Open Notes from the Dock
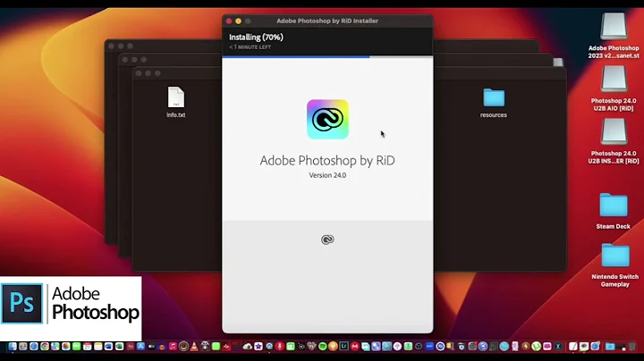This screenshot has height=361, width=644. click(x=97, y=347)
